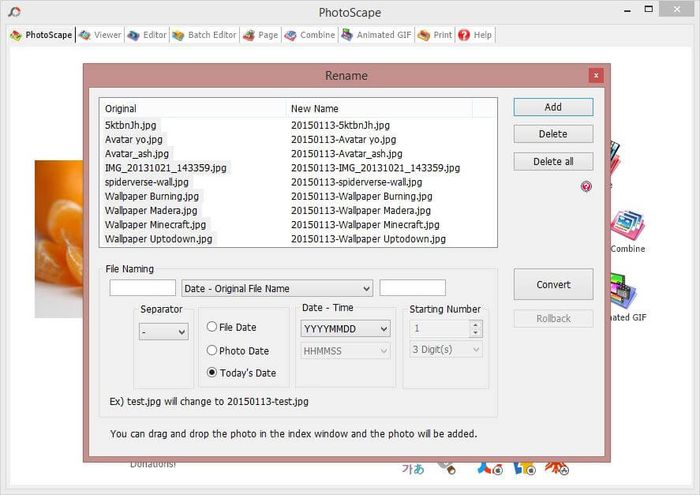Select the File Date radio button
Screen dimensions: 700x495
(x=212, y=327)
